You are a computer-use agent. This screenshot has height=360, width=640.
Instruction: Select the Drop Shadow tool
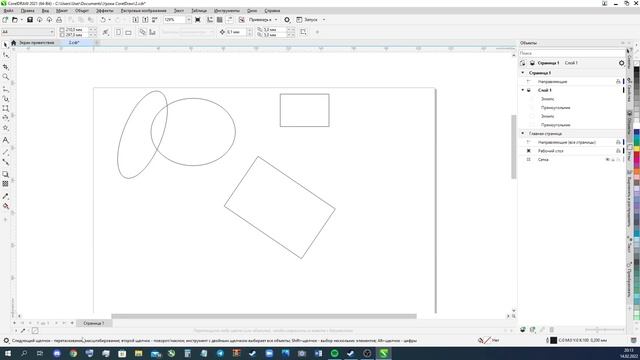[5, 174]
